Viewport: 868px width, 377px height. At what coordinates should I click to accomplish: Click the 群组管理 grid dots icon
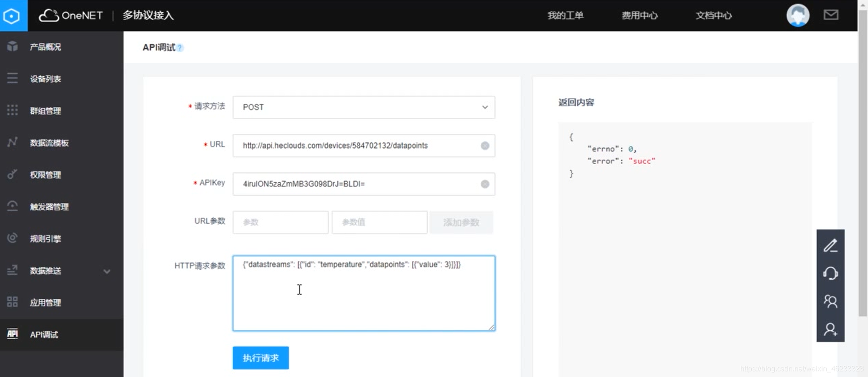pyautogui.click(x=12, y=110)
